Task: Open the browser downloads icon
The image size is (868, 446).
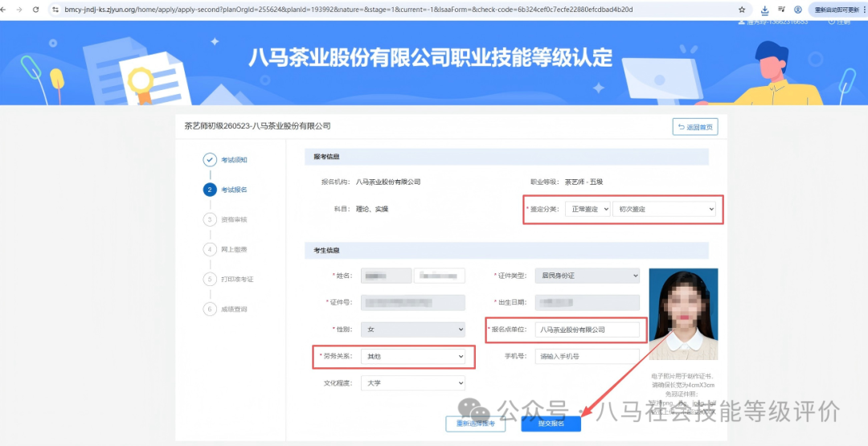Action: 765,10
